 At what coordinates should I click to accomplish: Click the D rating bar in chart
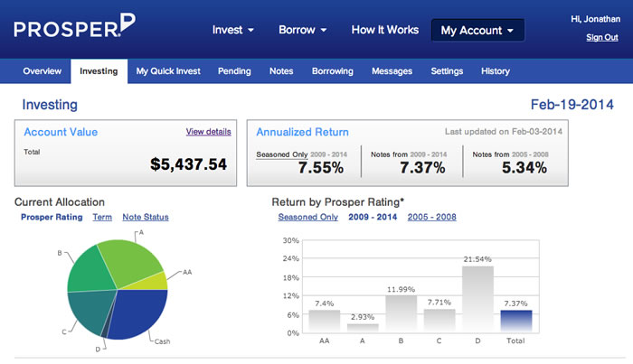click(477, 299)
